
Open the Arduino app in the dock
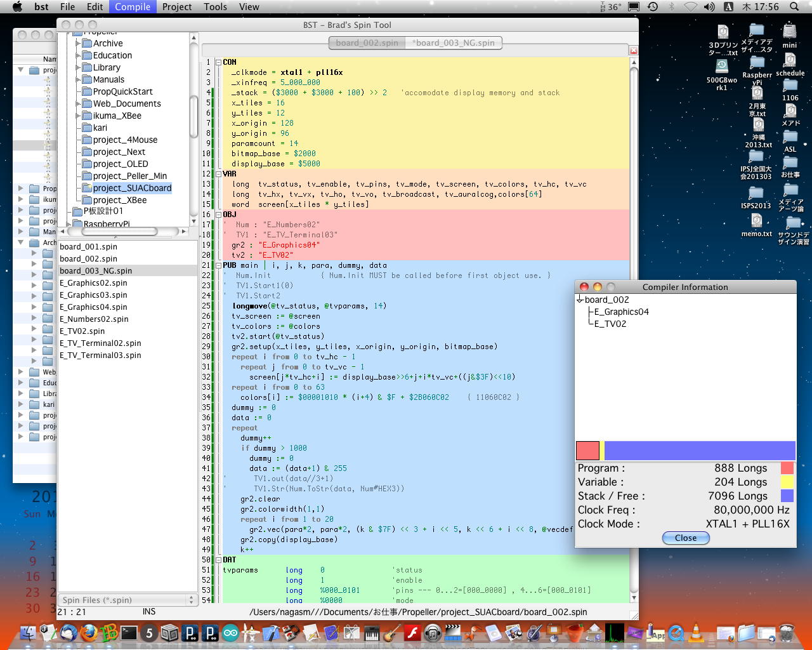[x=230, y=633]
